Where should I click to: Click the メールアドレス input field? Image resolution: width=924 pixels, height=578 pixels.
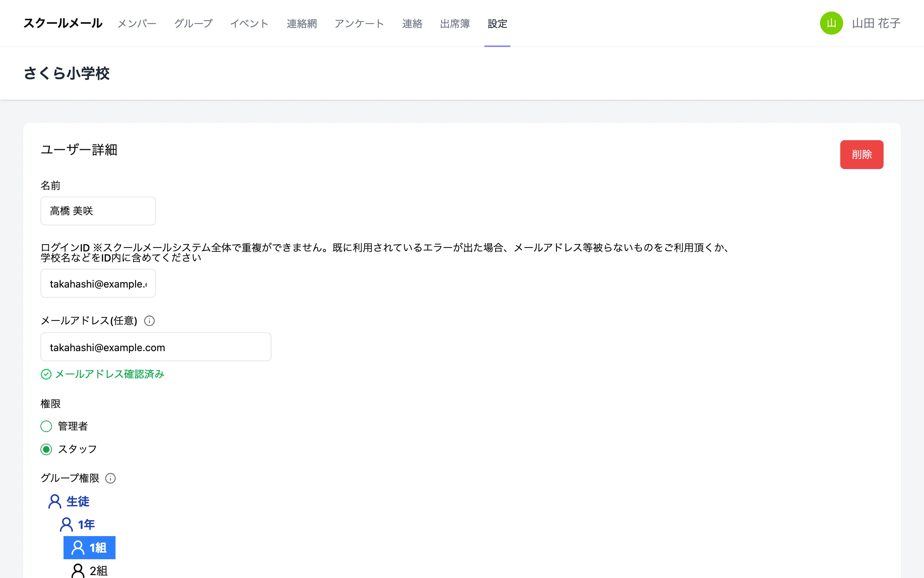(156, 347)
